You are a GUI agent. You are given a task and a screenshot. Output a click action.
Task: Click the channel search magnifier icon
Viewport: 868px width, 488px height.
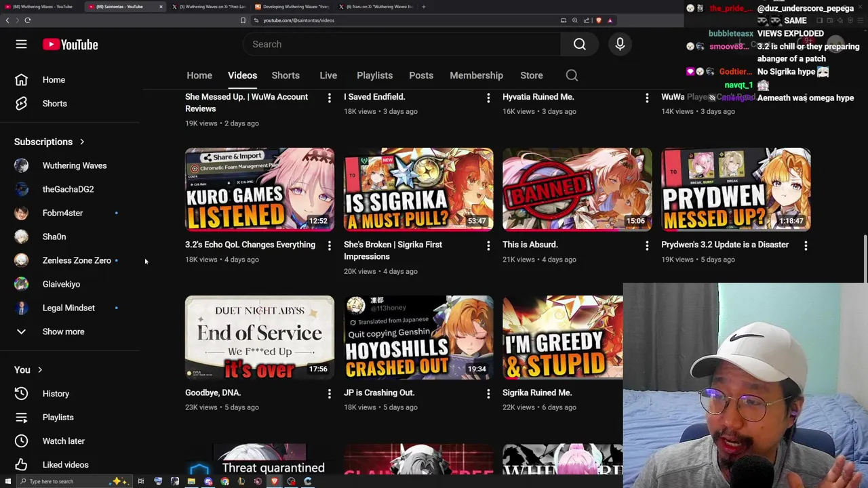click(572, 75)
